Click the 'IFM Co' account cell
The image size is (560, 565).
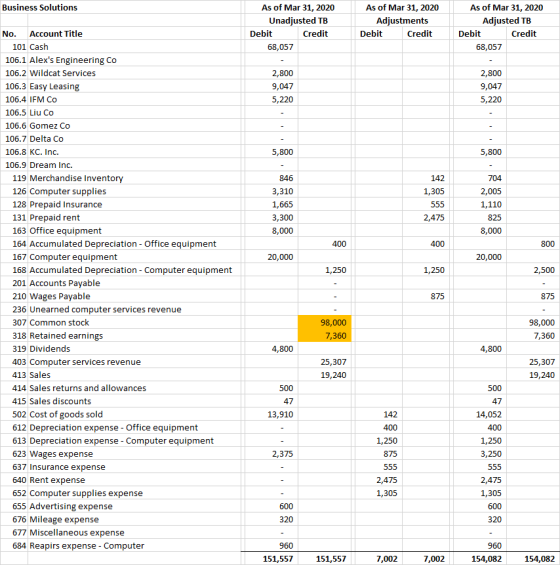[x=43, y=99]
